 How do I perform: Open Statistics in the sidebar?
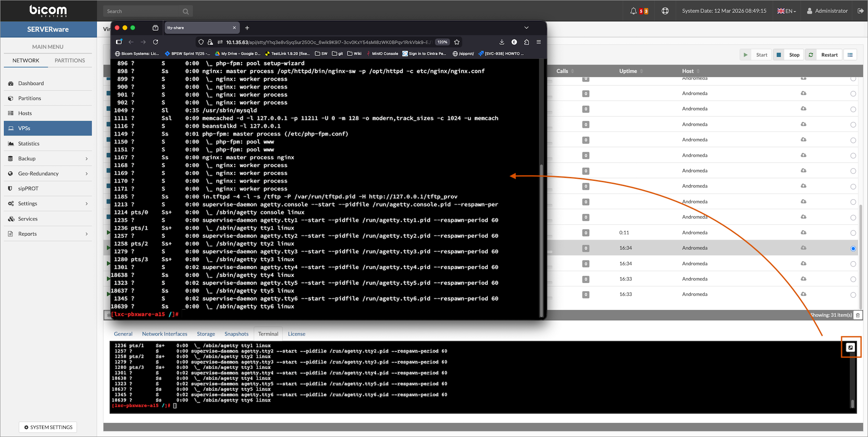click(x=48, y=144)
